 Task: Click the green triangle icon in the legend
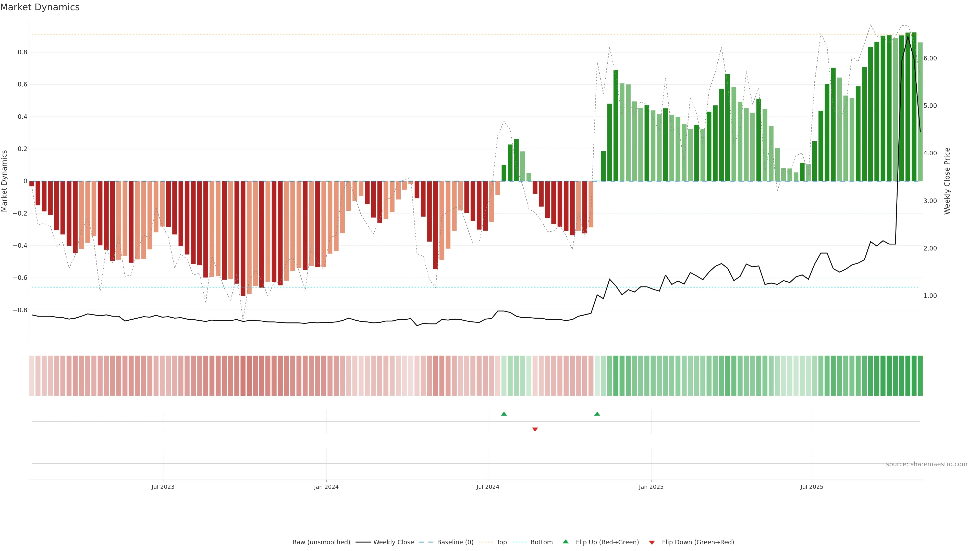(x=566, y=542)
